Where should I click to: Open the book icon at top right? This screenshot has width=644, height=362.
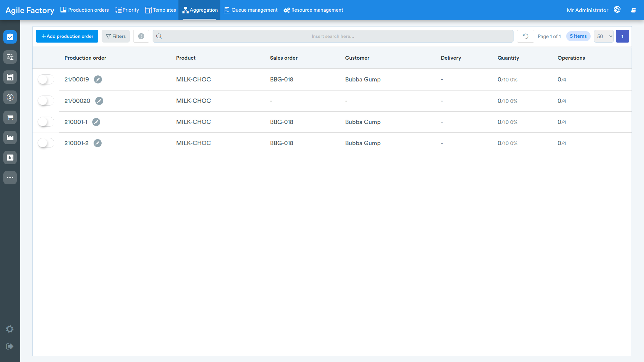pyautogui.click(x=634, y=10)
